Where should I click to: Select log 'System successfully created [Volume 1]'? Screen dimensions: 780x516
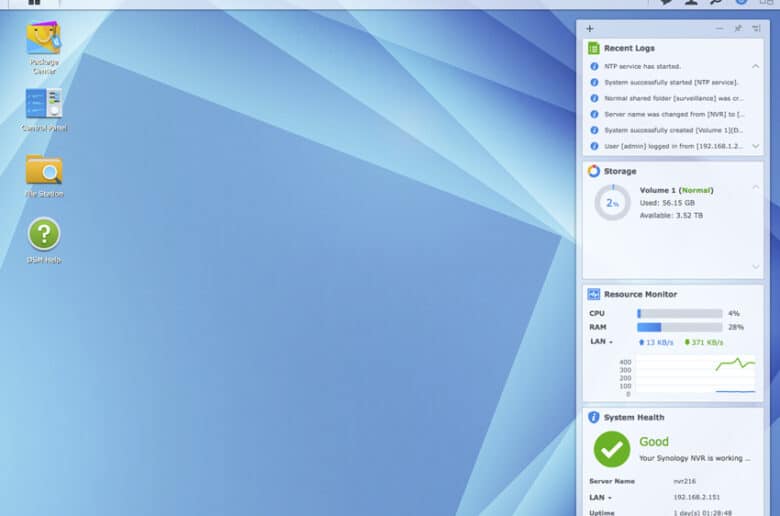[674, 130]
